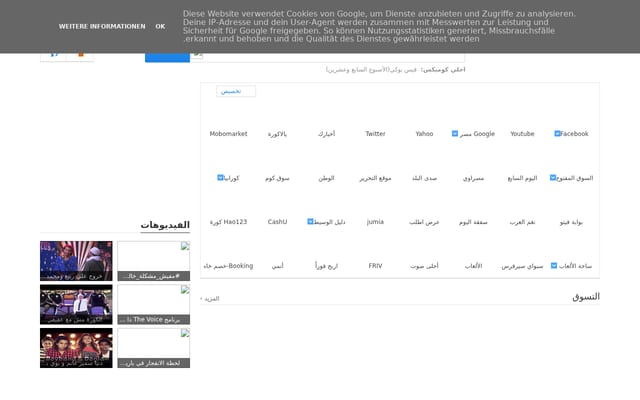Image resolution: width=640 pixels, height=400 pixels.
Task: Open فيس بوكي comics link below search bar
Action: tap(371, 70)
